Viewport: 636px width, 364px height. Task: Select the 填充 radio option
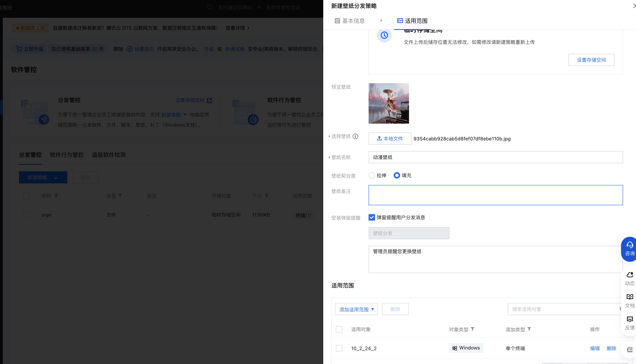(397, 176)
